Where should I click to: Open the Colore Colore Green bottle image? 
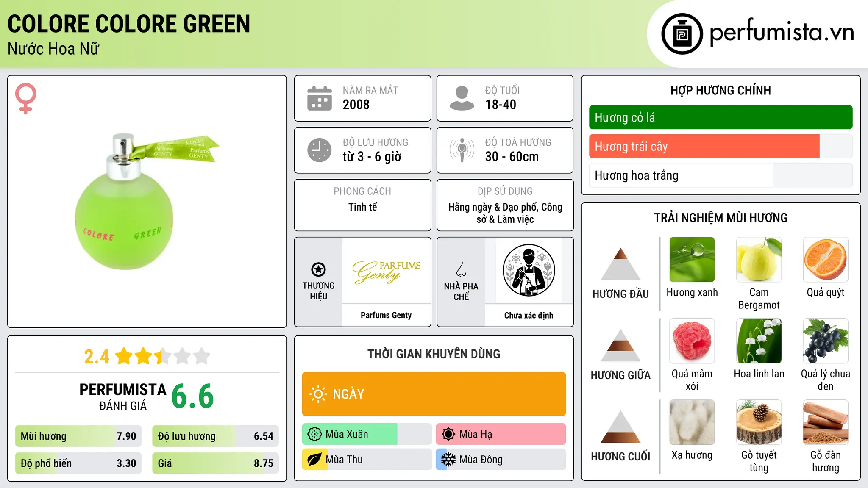pos(146,202)
